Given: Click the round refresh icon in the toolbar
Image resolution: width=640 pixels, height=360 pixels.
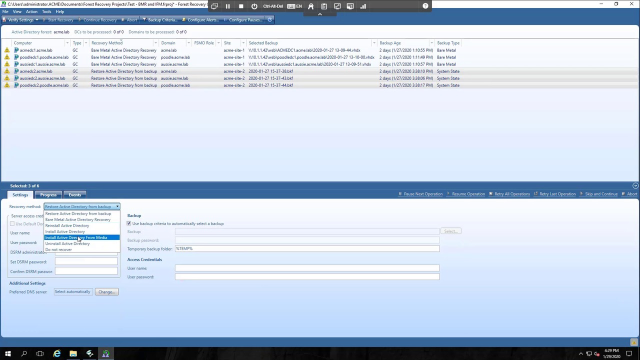Looking at the screenshot, I should tap(270, 20).
